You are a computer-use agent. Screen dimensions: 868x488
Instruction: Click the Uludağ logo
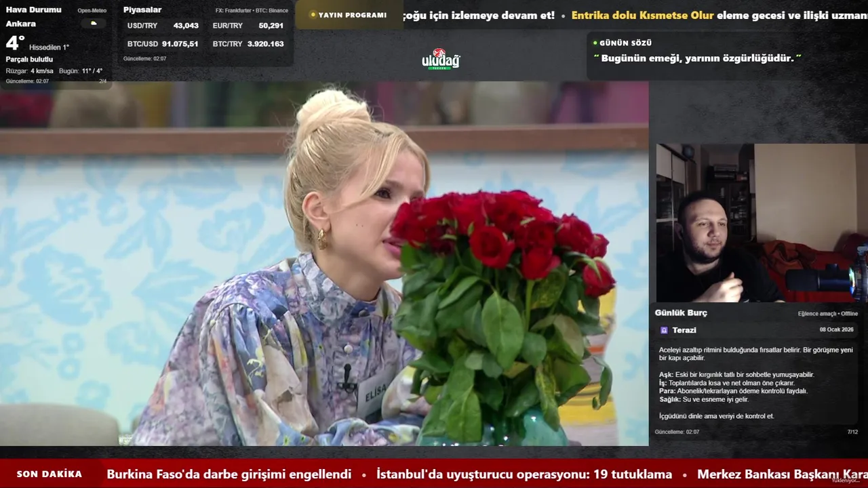click(x=441, y=60)
